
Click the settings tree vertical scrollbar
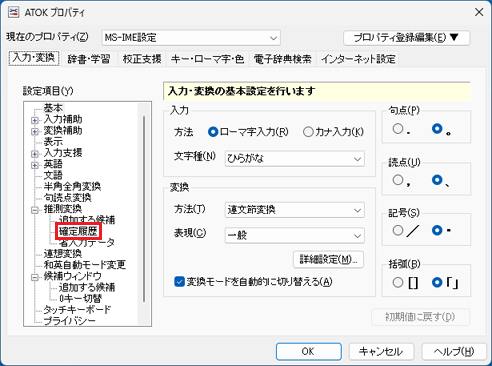tap(144, 208)
